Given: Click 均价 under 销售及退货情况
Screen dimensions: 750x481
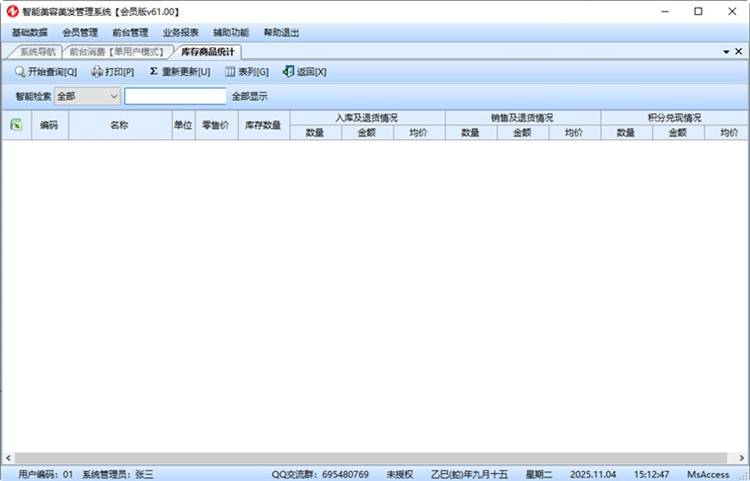Looking at the screenshot, I should (x=574, y=132).
